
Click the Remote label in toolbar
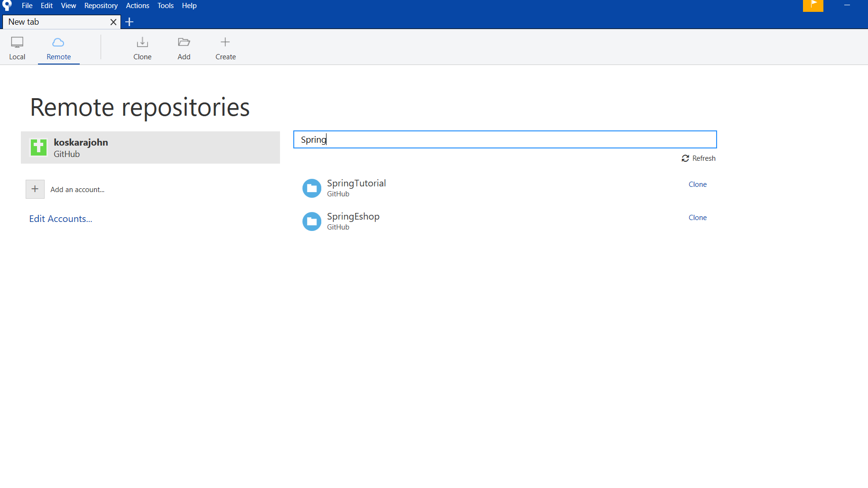pyautogui.click(x=59, y=57)
